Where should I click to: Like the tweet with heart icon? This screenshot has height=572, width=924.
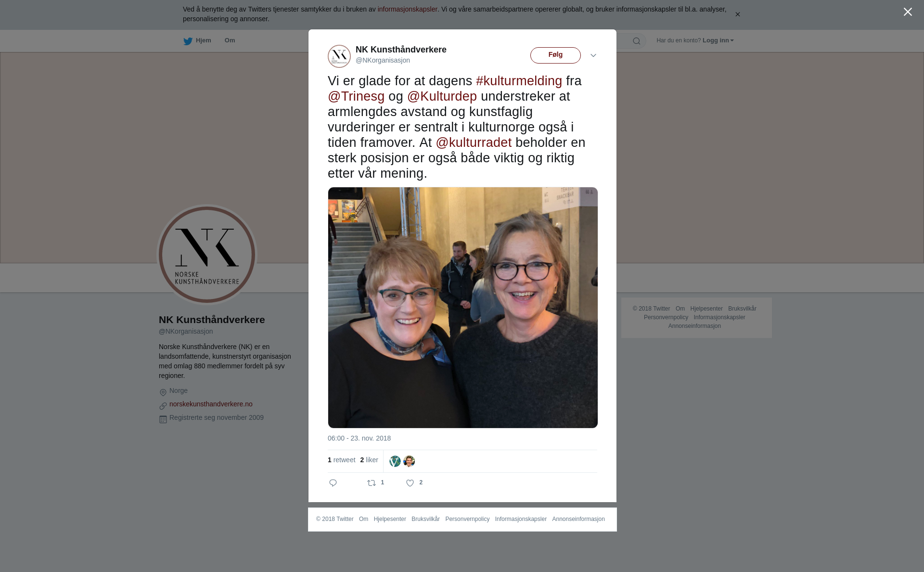[x=410, y=483]
